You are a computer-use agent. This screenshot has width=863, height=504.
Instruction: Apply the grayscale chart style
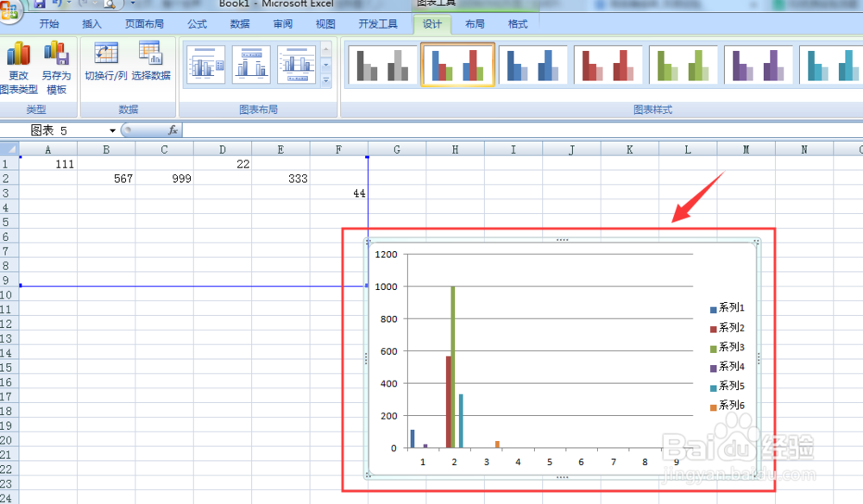(382, 66)
